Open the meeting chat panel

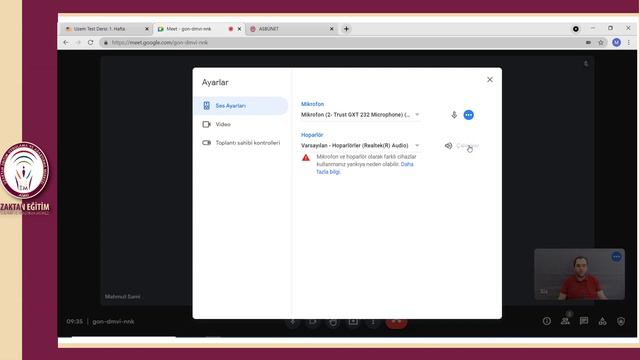pyautogui.click(x=584, y=321)
